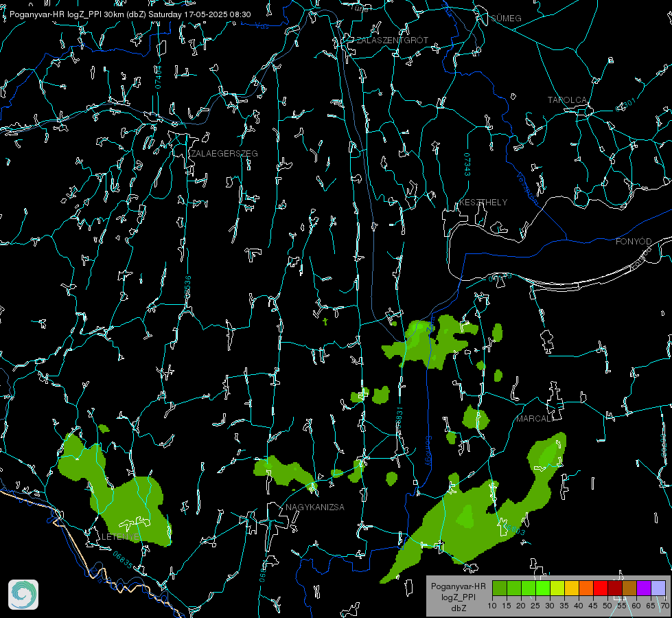Click the road number 07301 label
The height and width of the screenshot is (618, 672).
(x=626, y=104)
